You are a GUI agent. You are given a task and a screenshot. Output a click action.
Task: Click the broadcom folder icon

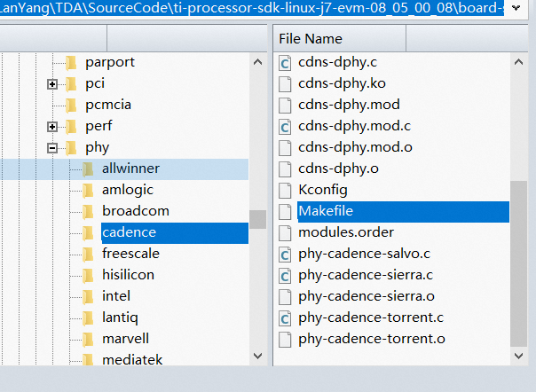click(88, 212)
